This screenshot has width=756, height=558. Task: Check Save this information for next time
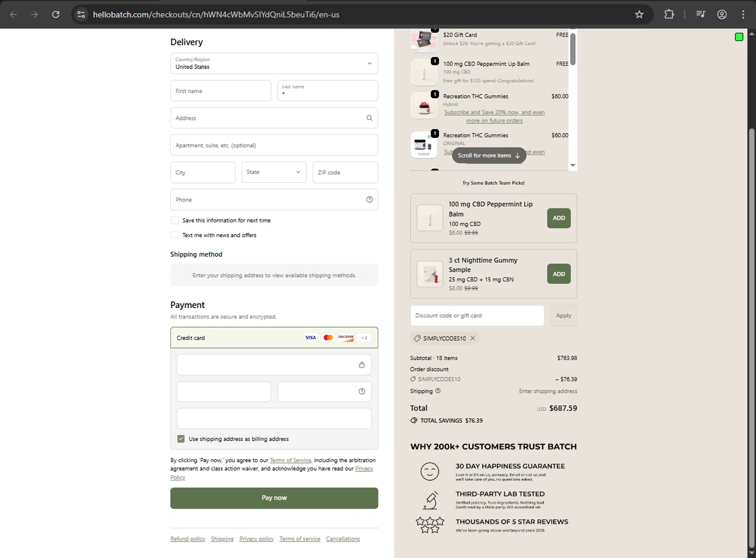(175, 220)
